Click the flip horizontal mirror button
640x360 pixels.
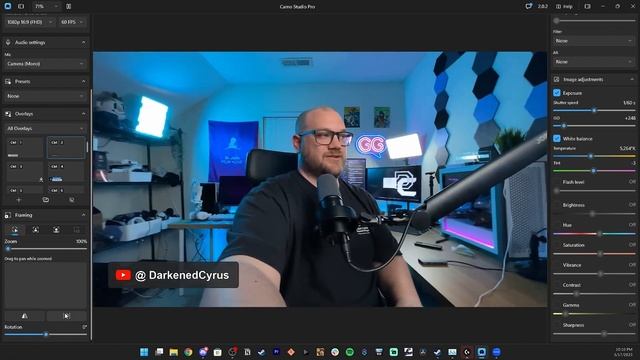coord(24,316)
